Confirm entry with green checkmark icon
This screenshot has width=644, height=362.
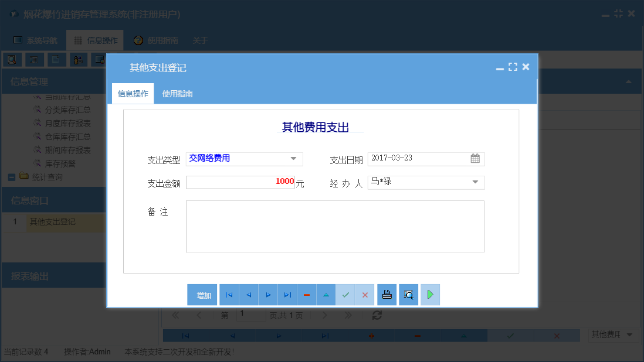pos(345,295)
